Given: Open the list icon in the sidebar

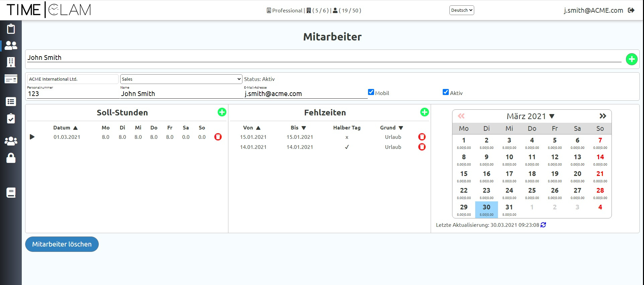Looking at the screenshot, I should click(11, 102).
